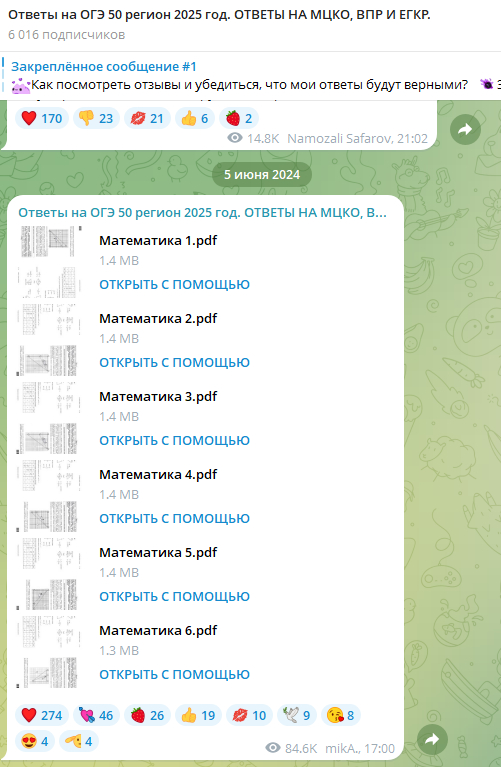Click the Namozali Safarov, 21:02 signature
The height and width of the screenshot is (767, 501).
(x=358, y=138)
